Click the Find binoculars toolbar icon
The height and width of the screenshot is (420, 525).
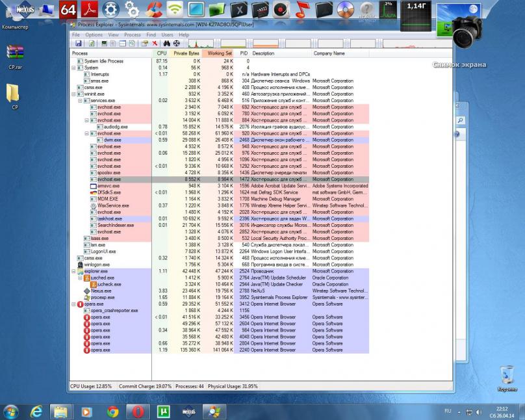point(166,43)
